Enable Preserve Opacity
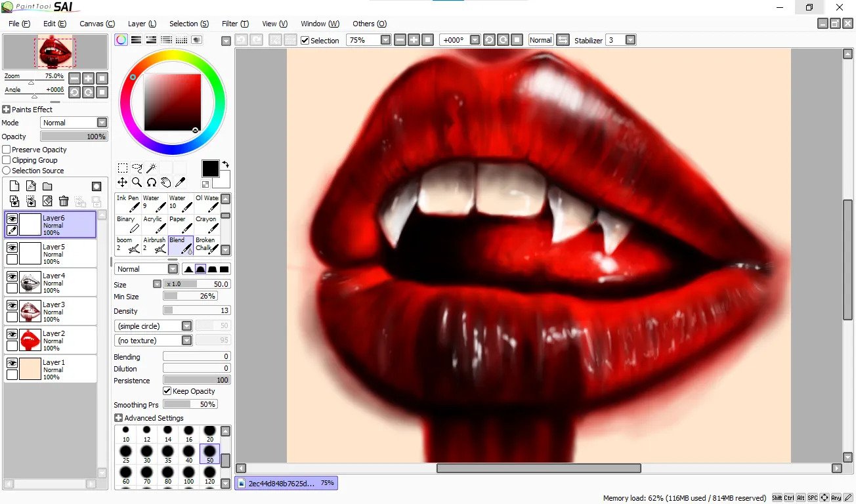This screenshot has width=856, height=504. click(x=7, y=150)
